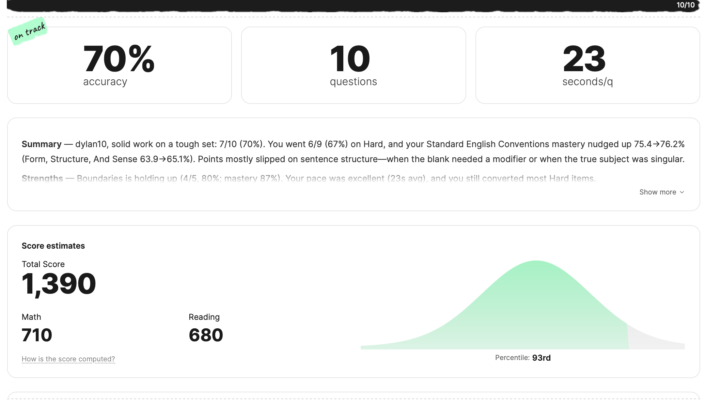Screen dimensions: 720x406
Task: Click the Percentile 93rd label
Action: (523, 357)
